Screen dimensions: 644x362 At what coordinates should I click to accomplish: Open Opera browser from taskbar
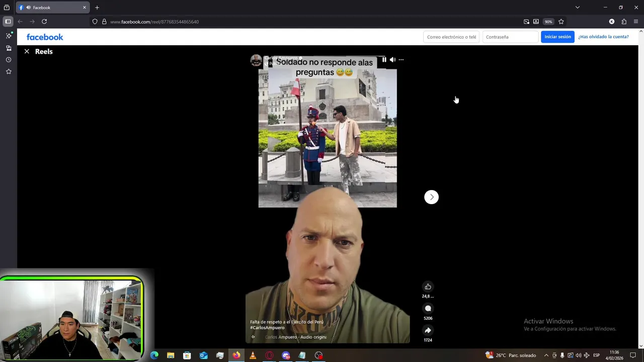click(x=269, y=355)
